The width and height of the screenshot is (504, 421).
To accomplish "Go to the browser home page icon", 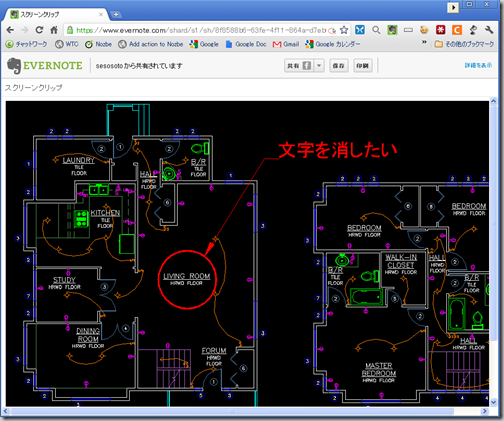I will (x=54, y=30).
